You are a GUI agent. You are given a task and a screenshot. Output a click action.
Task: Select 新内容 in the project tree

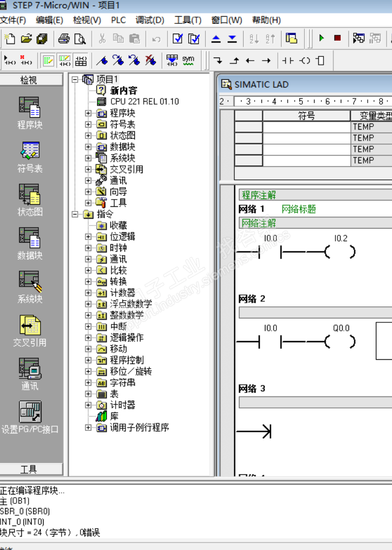(x=123, y=91)
